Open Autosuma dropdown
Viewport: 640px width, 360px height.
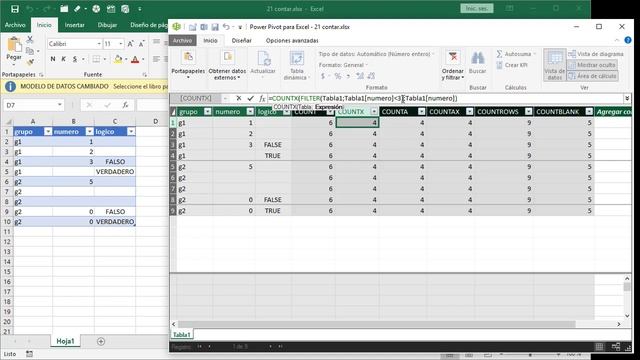coord(535,54)
